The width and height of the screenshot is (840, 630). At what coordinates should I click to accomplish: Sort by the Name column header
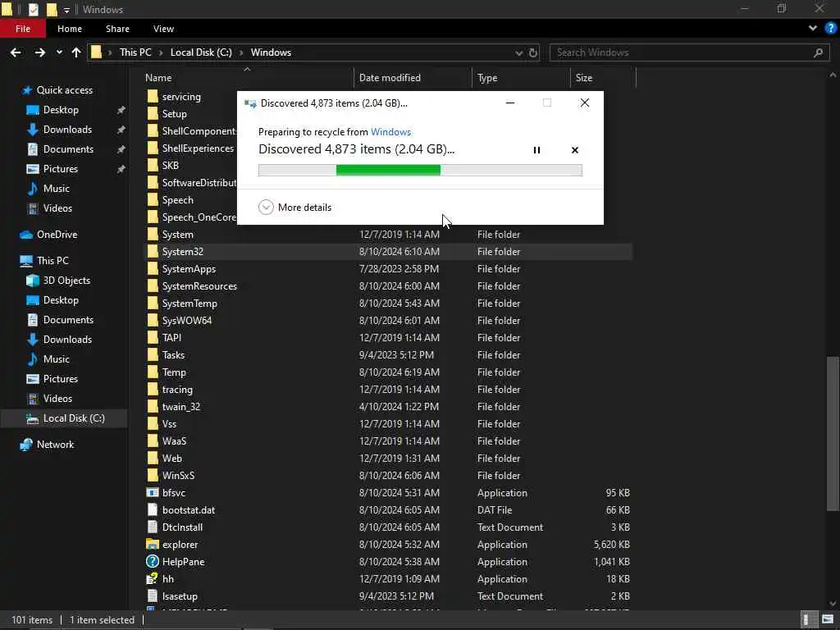pos(158,78)
